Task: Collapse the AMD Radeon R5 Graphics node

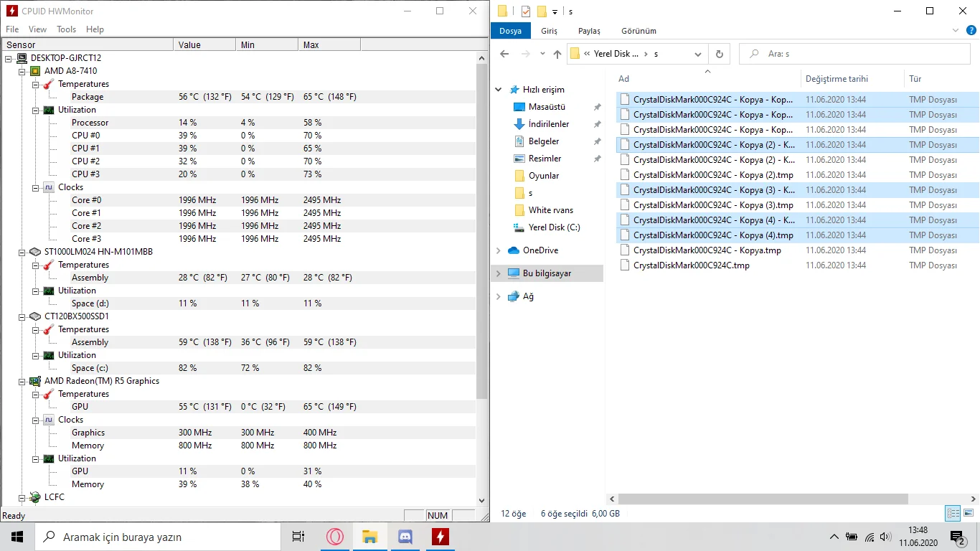Action: click(22, 381)
